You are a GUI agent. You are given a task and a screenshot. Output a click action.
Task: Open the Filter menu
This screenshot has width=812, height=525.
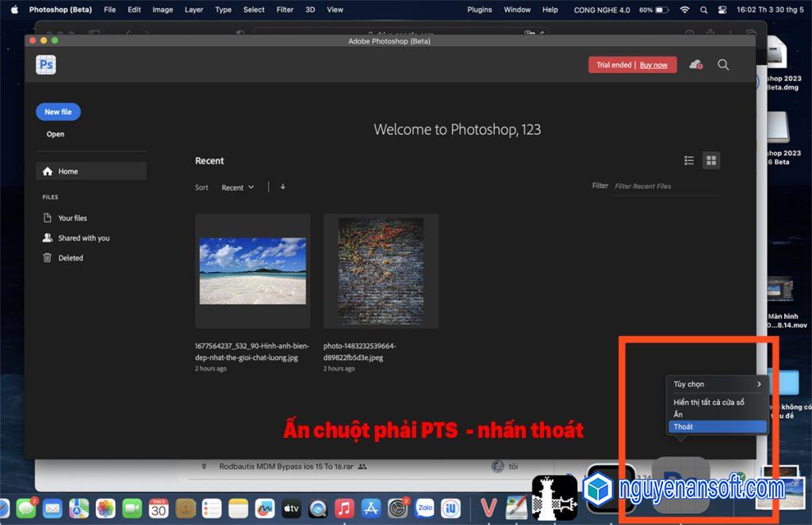285,10
